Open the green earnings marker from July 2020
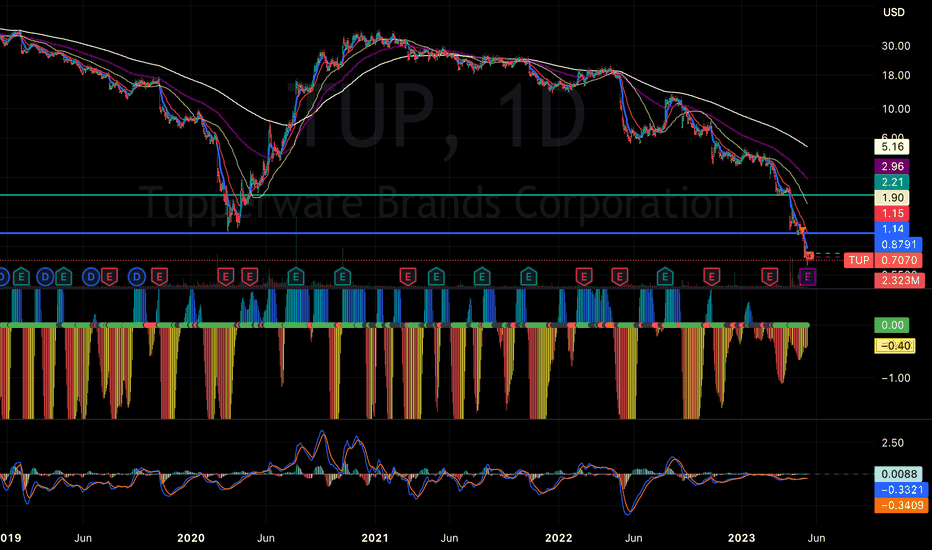 296,276
